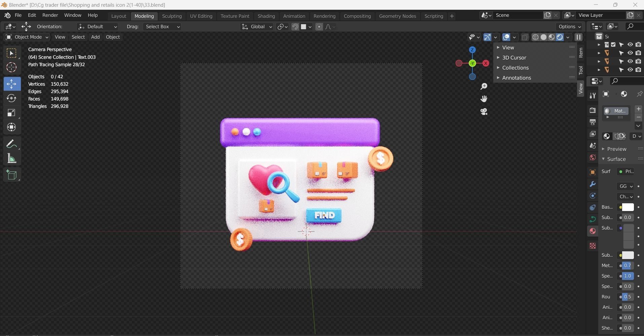
Task: Switch to the UV Editing workspace
Action: 201,16
